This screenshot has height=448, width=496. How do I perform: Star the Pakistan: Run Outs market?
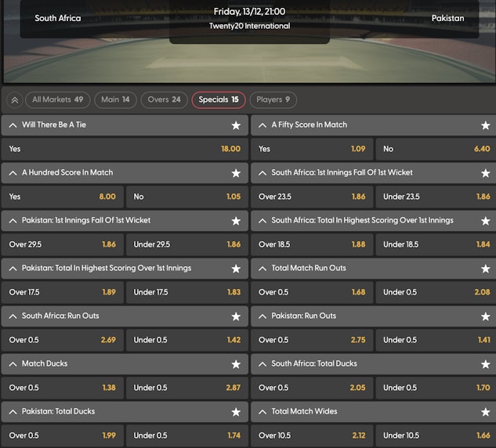(x=485, y=316)
